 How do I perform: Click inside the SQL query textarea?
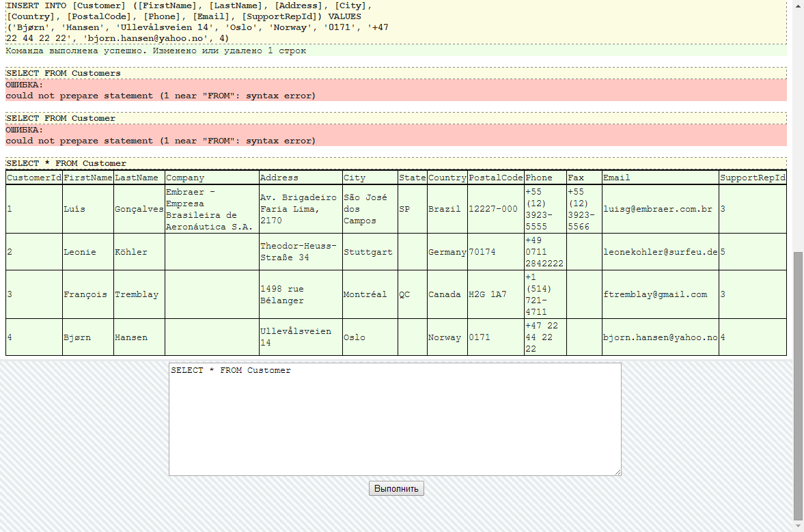pos(394,418)
